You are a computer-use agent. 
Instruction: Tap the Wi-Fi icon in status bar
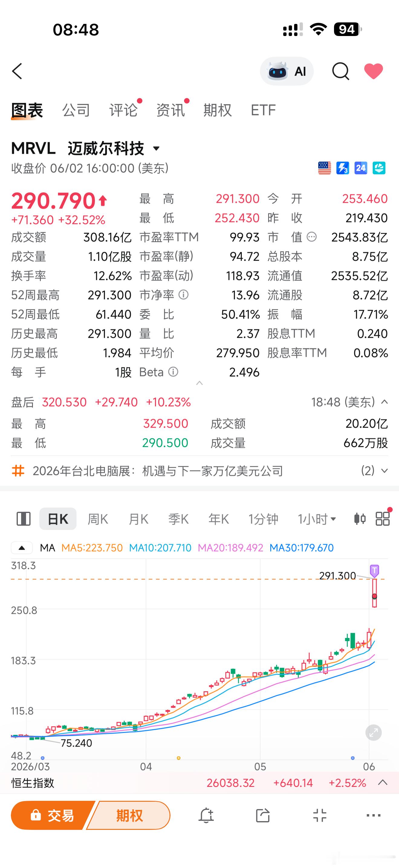pyautogui.click(x=318, y=29)
